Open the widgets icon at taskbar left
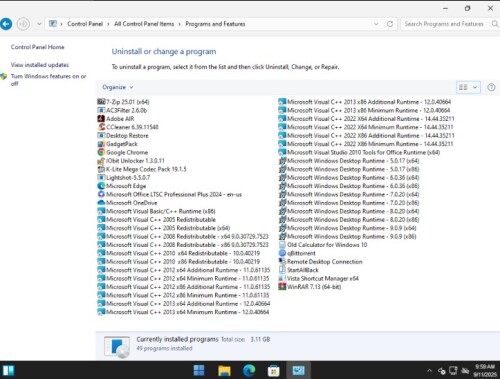 (8, 370)
